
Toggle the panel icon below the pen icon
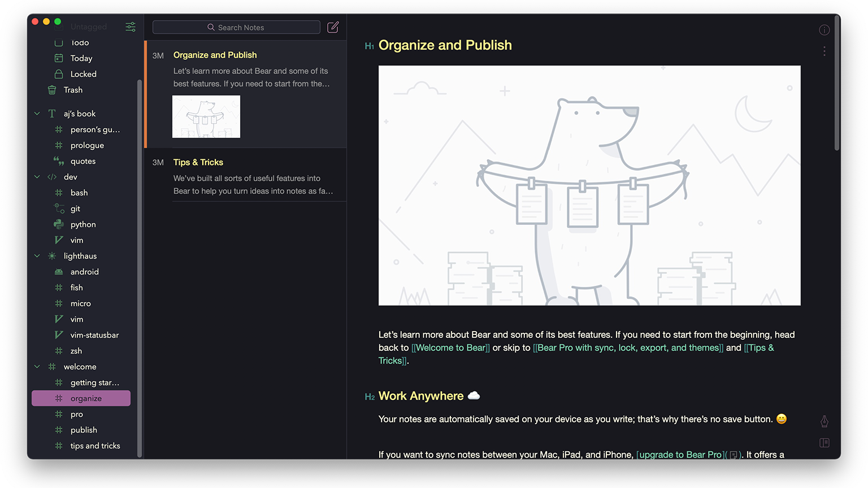click(x=824, y=443)
